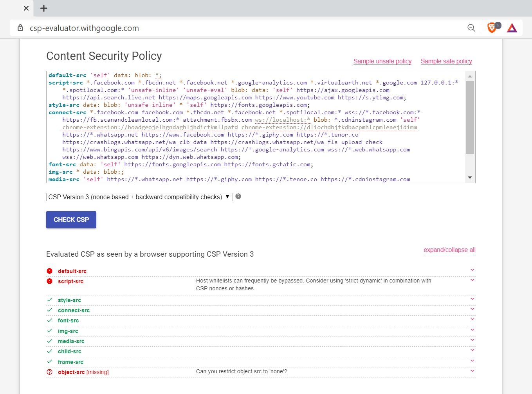Click the default-src red error icon

pyautogui.click(x=49, y=271)
